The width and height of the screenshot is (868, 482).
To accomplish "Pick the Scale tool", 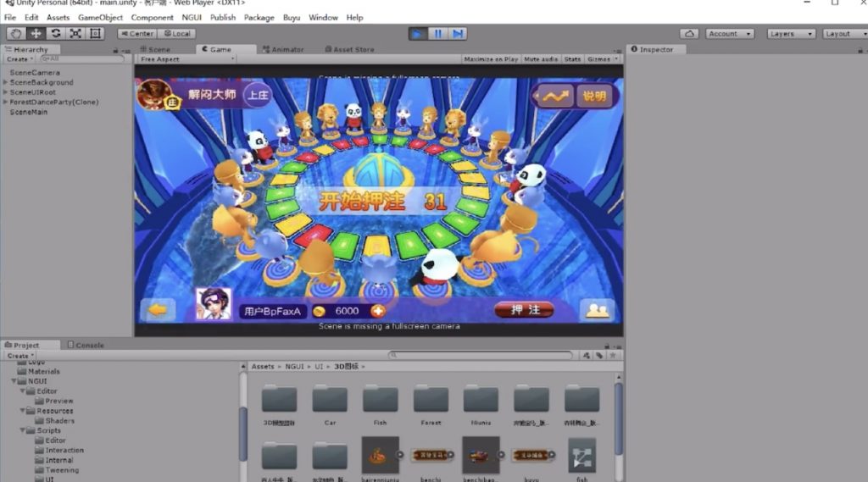I will click(75, 34).
